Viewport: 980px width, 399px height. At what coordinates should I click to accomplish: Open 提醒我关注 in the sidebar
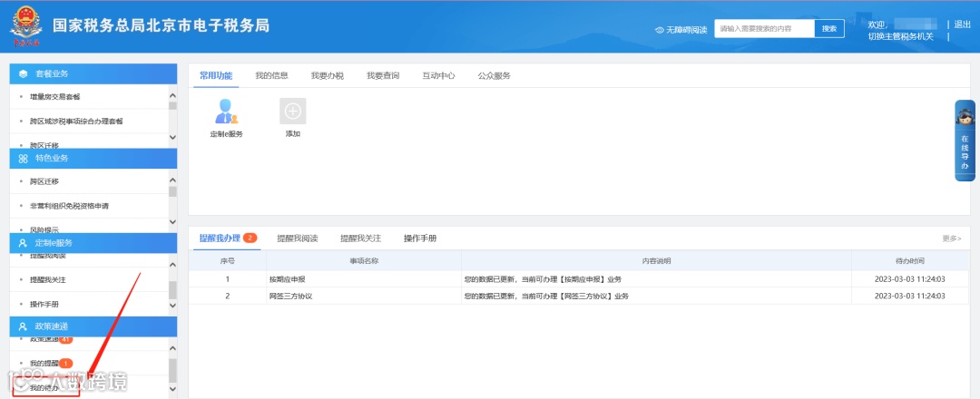48,279
